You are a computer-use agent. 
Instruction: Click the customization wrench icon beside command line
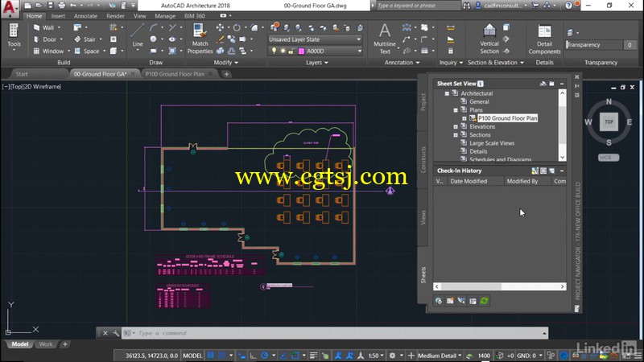116,333
